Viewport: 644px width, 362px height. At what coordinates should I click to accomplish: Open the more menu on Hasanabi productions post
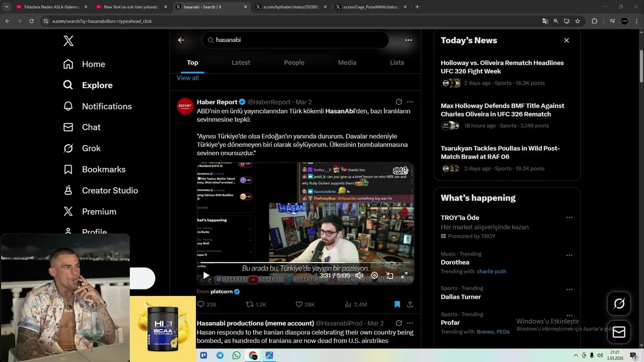click(x=410, y=323)
